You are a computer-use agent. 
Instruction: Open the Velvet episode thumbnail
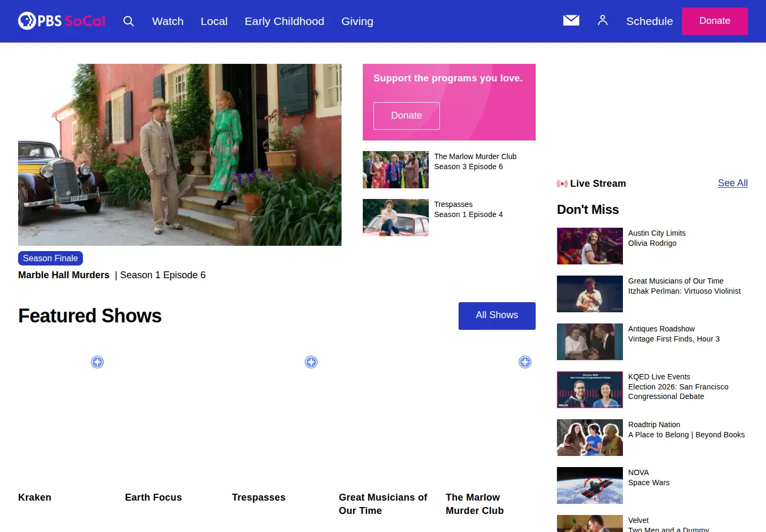(x=590, y=523)
